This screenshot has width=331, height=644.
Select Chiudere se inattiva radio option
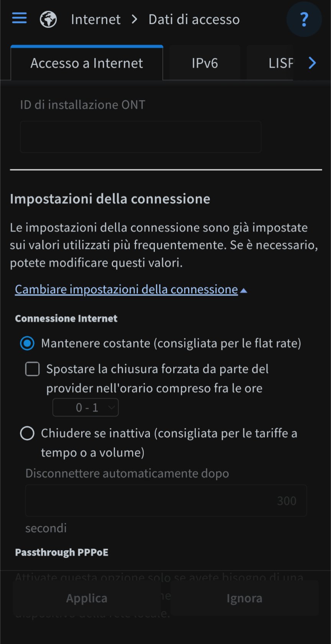click(x=27, y=433)
